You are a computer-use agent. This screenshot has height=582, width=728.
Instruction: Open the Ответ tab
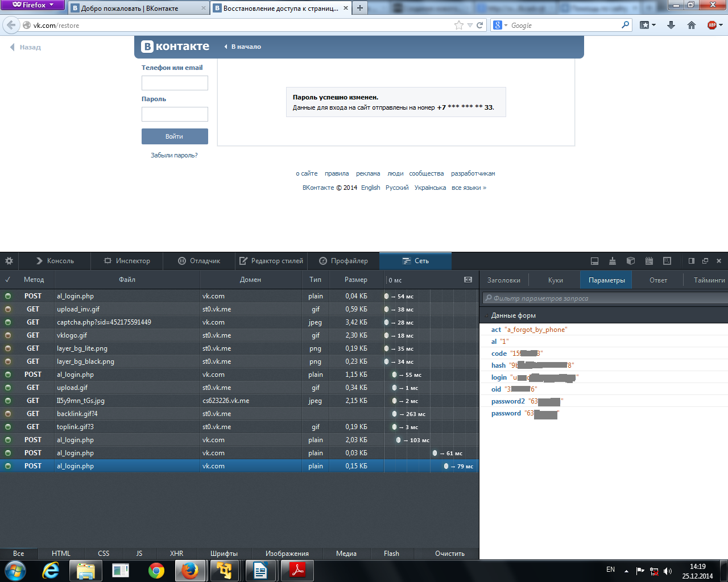point(658,280)
